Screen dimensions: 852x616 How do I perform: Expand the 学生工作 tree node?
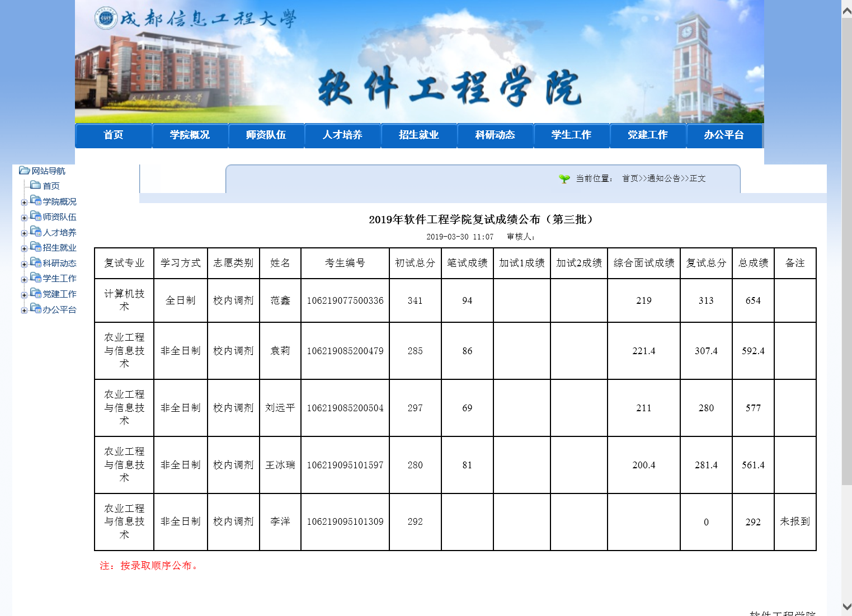24,279
